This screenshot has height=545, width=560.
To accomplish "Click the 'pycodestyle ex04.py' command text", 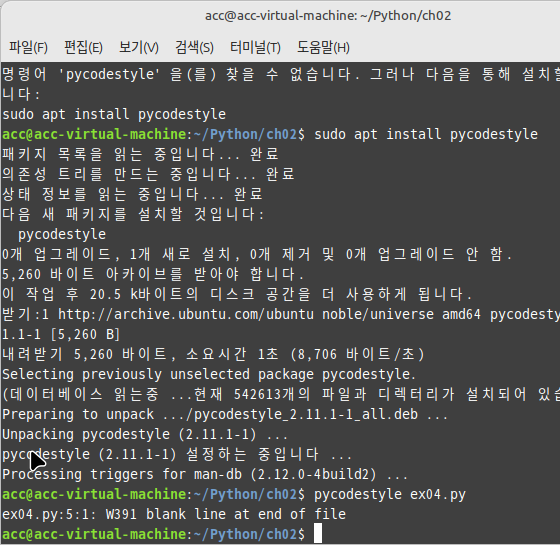I will coord(390,495).
